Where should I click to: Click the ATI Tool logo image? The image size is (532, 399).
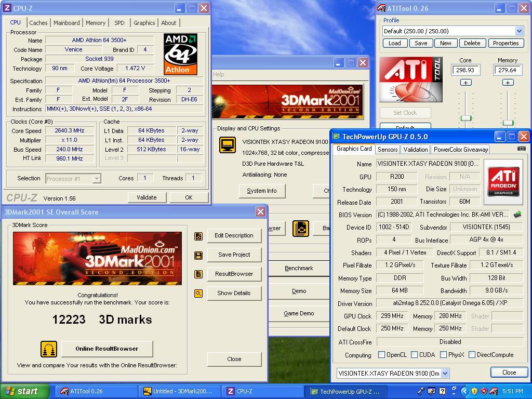[411, 79]
